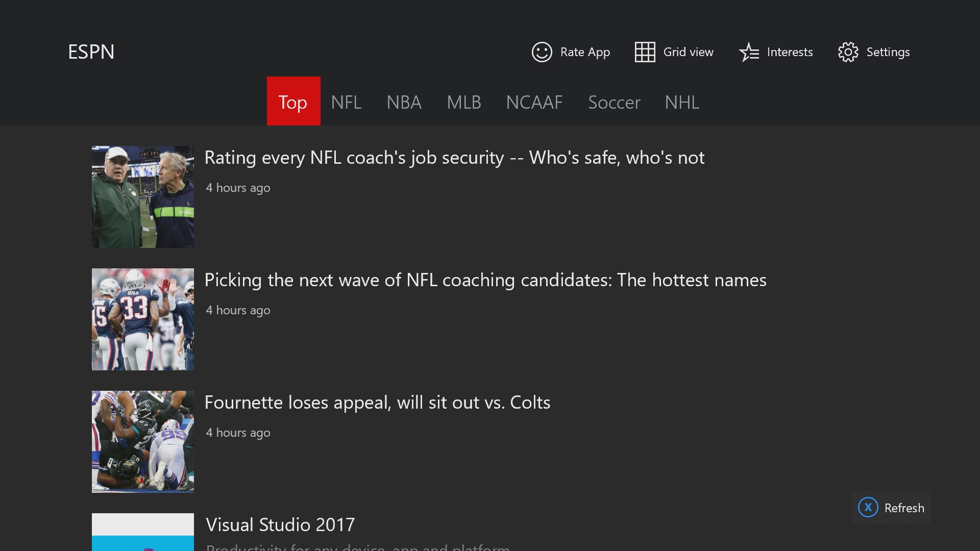The height and width of the screenshot is (551, 980).
Task: Click the two coaches article thumbnail
Action: pyautogui.click(x=143, y=197)
